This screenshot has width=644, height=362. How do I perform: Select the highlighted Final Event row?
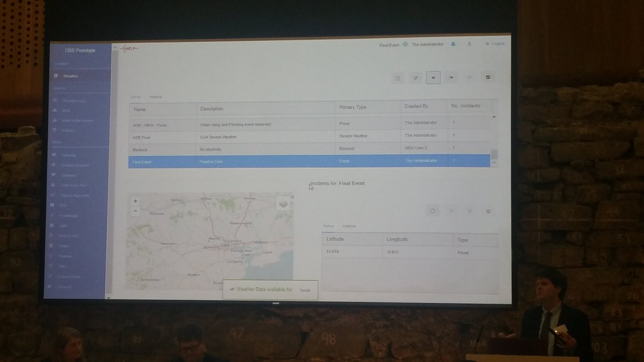309,161
